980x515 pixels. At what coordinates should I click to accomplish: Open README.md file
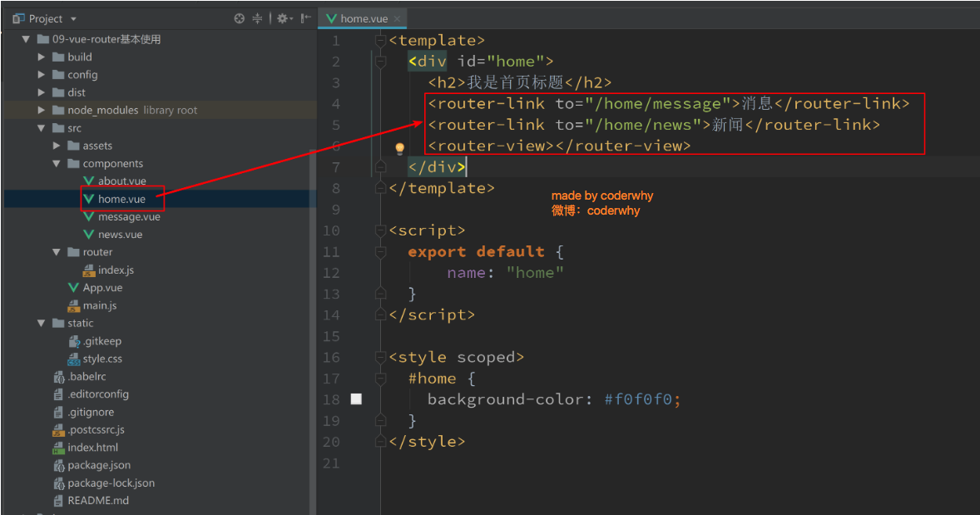(x=98, y=501)
